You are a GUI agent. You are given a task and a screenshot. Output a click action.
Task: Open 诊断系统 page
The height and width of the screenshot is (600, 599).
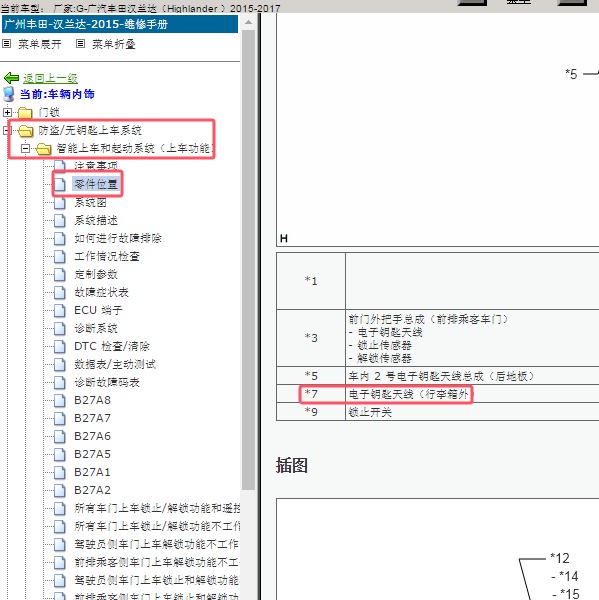point(96,328)
